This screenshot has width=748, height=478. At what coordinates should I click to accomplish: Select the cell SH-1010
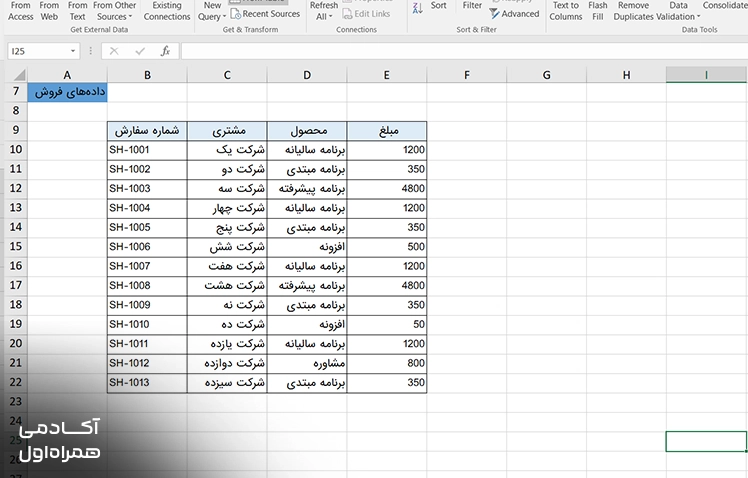[x=147, y=324]
